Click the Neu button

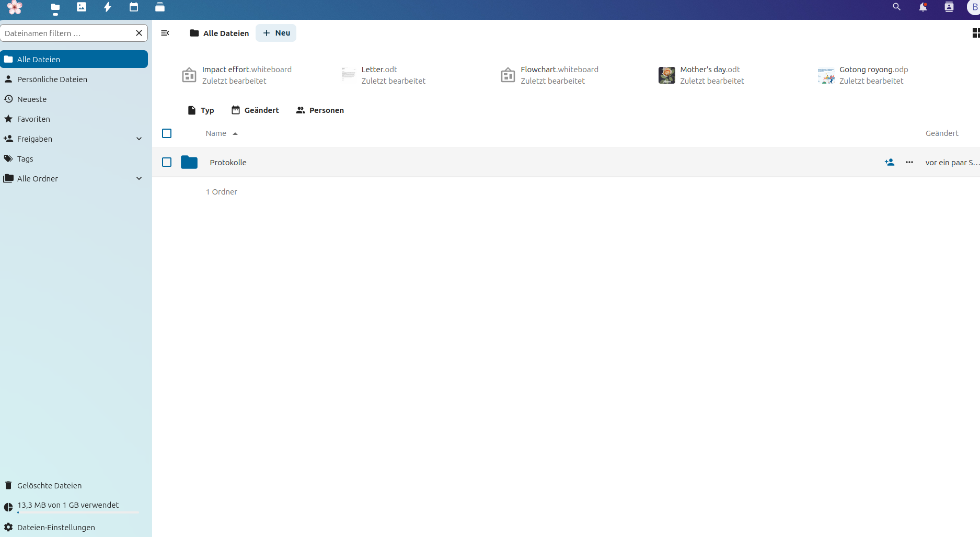click(x=276, y=33)
